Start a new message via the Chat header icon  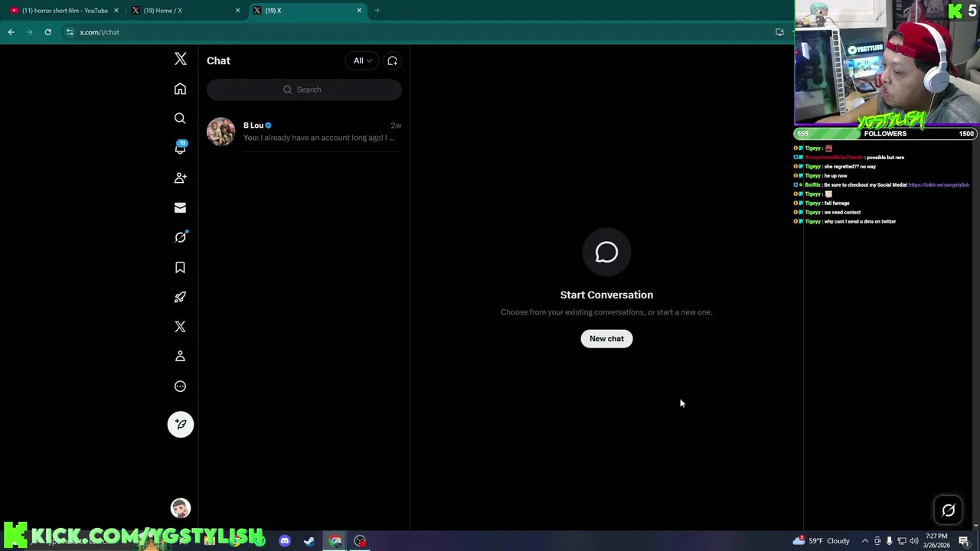click(x=392, y=60)
